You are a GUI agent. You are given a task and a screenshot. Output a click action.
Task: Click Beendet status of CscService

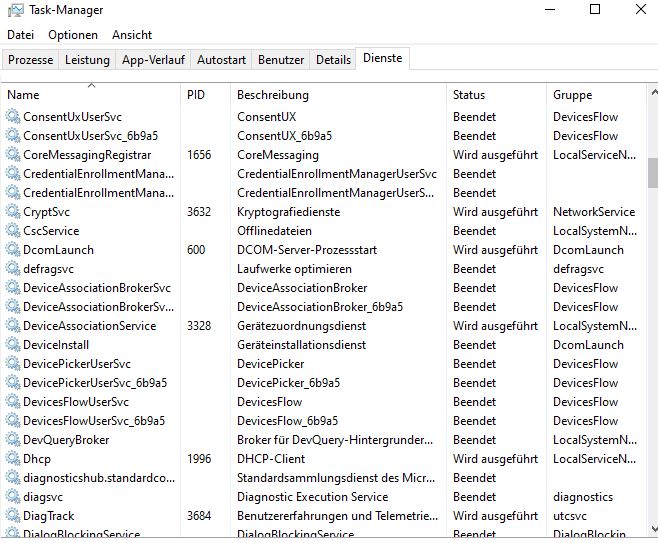coord(474,231)
